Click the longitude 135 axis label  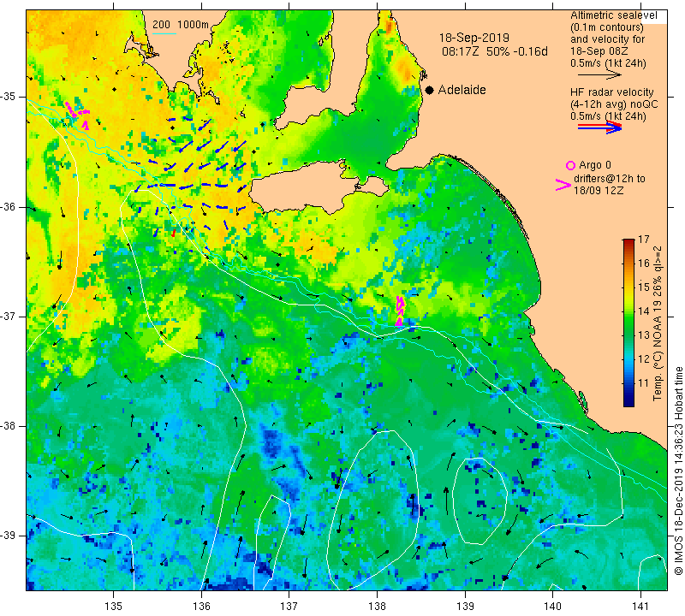(x=114, y=607)
